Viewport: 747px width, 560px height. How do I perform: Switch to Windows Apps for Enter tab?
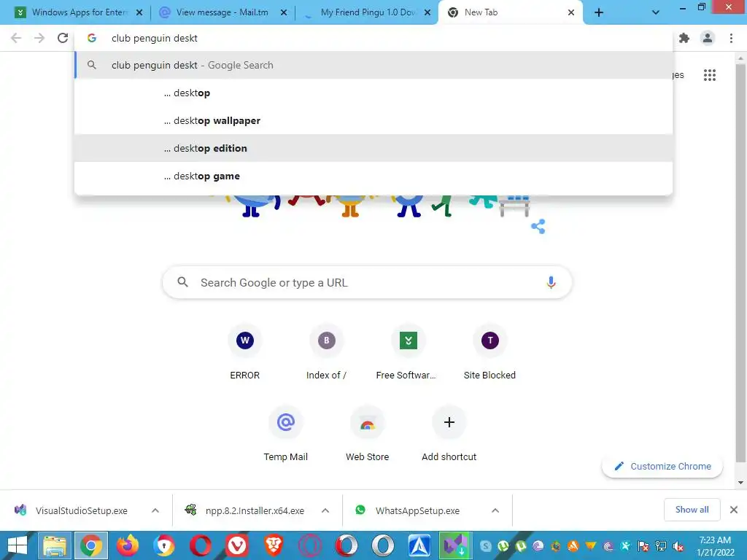[78, 12]
